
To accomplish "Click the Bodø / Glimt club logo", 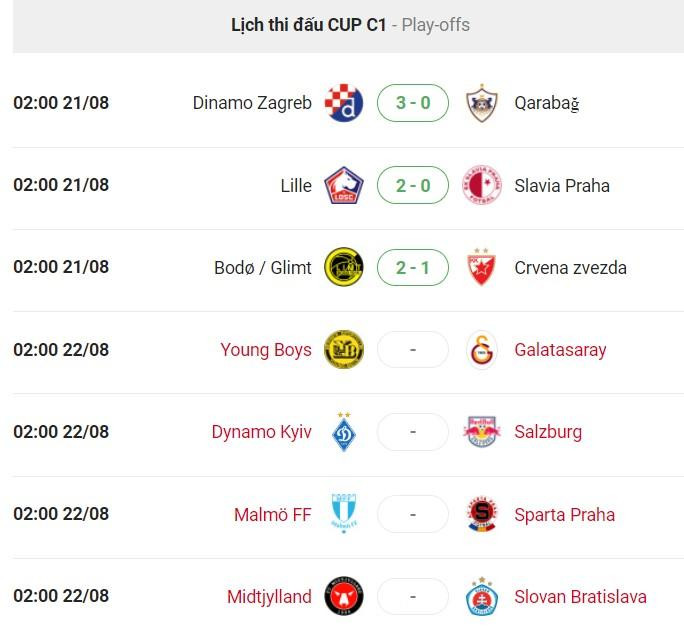I will tap(344, 267).
